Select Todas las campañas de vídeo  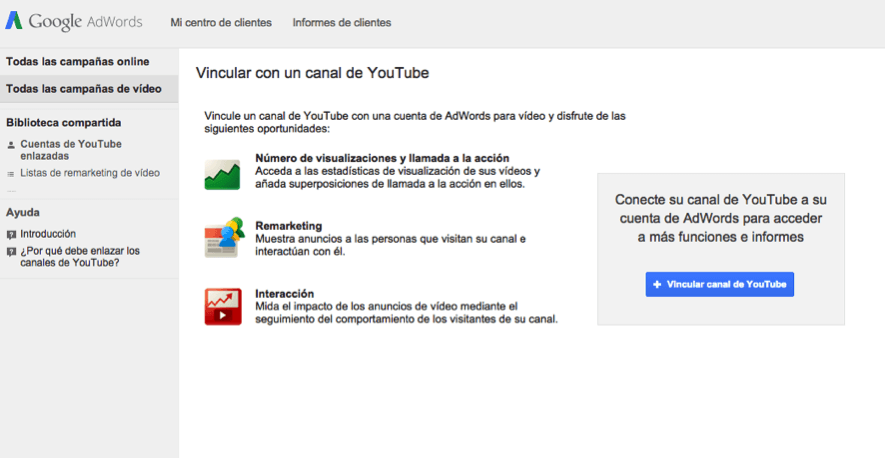[x=83, y=89]
